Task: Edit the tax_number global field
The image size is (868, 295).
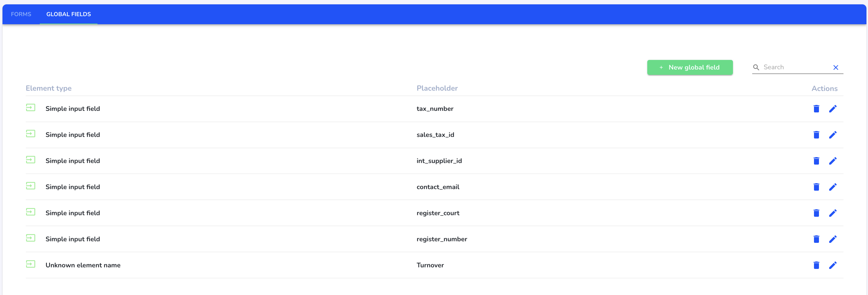Action: 833,109
